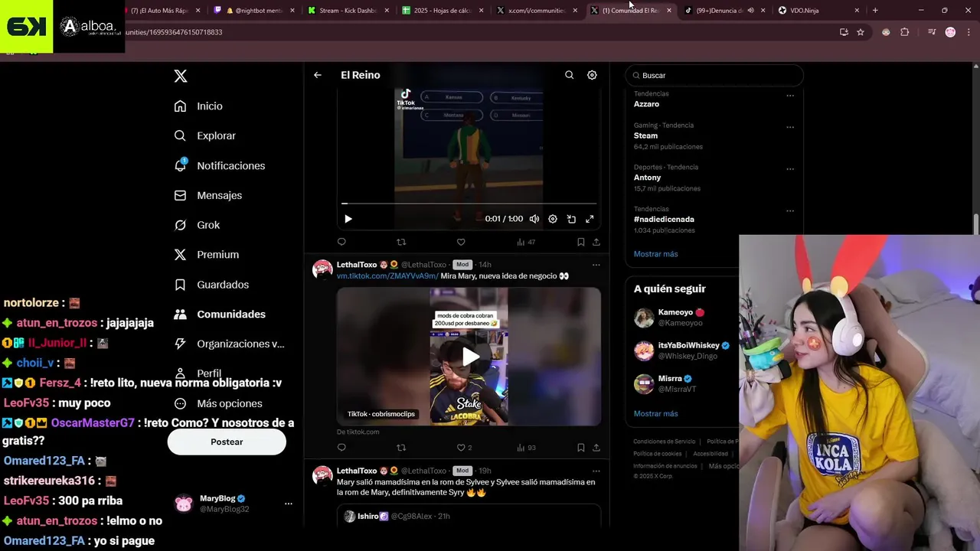View stats showing 93 views
The width and height of the screenshot is (980, 551).
(x=526, y=448)
